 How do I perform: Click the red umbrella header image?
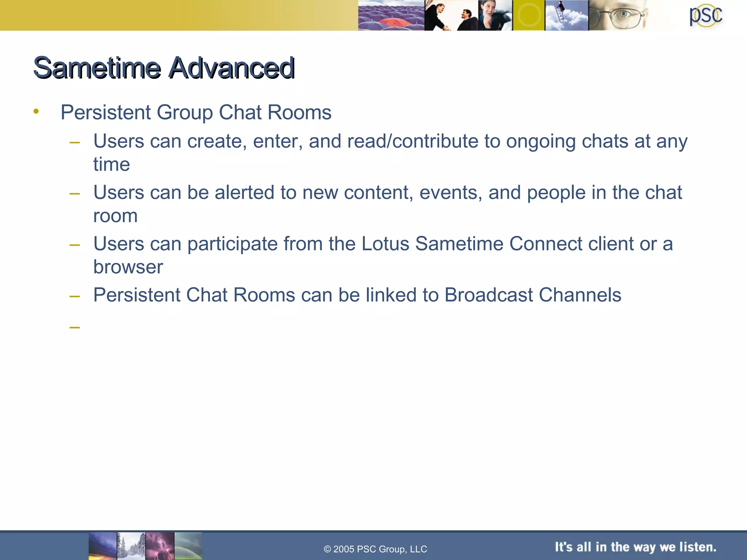click(391, 15)
